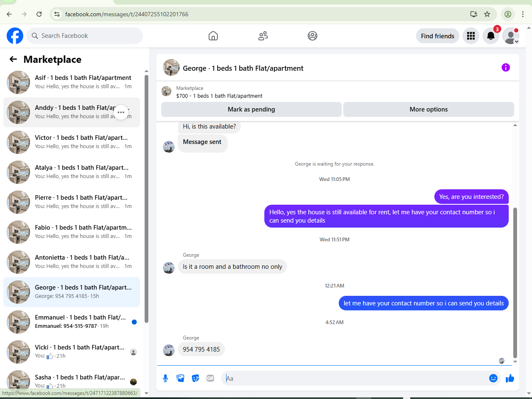Click the voice clip microphone icon

[x=165, y=378]
